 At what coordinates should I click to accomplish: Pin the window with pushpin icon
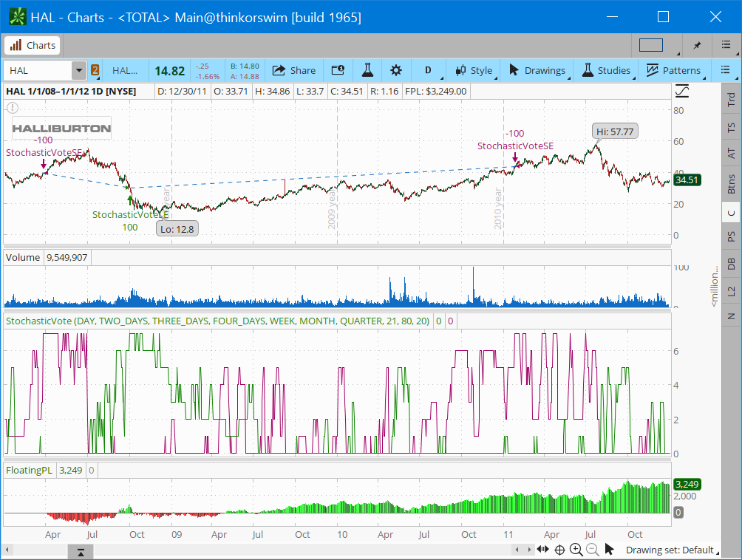click(697, 45)
